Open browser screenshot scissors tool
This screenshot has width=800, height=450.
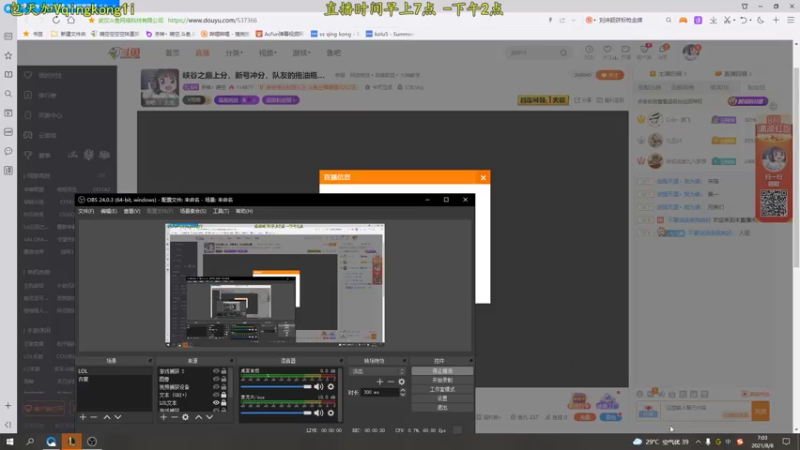tap(728, 20)
